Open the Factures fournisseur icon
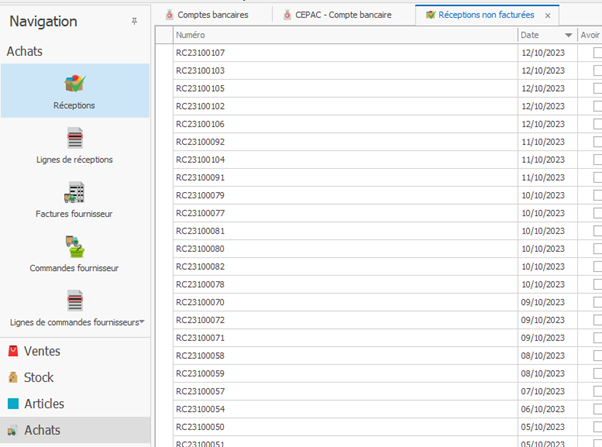 [x=74, y=192]
